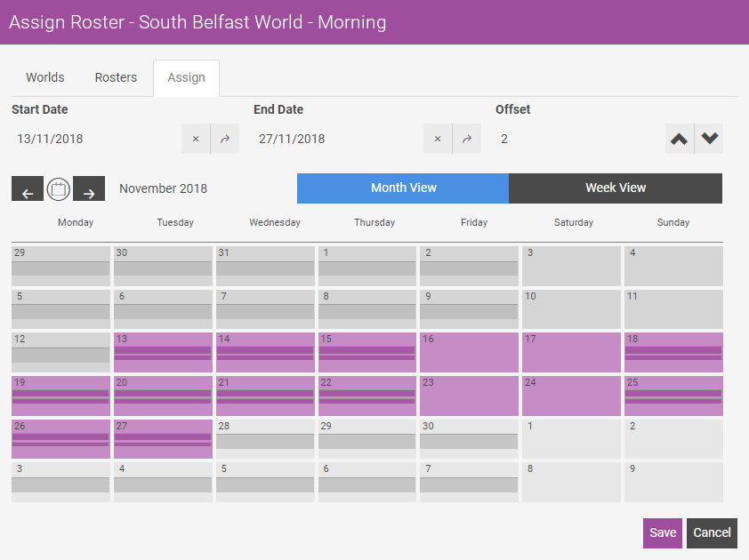Edit the End Date field

(x=338, y=139)
